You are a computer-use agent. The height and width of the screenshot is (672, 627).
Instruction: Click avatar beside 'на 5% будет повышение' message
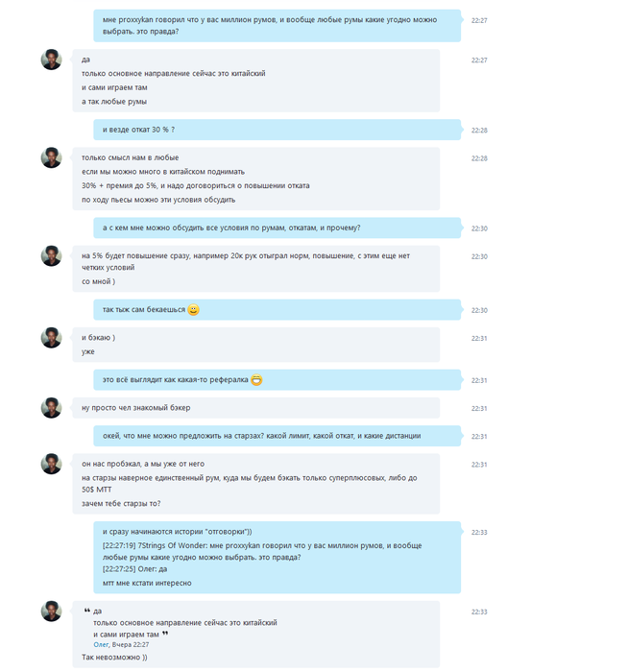tap(52, 256)
